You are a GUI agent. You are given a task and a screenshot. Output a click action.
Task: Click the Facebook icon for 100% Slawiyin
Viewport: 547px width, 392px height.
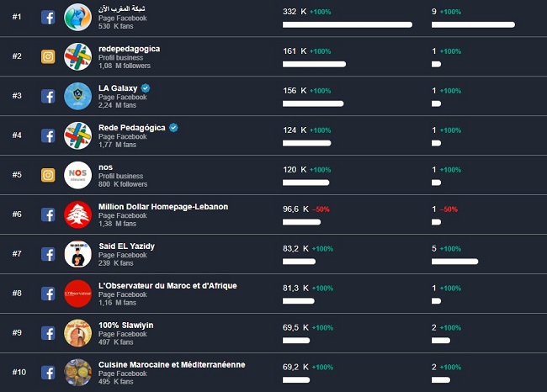[x=48, y=333]
